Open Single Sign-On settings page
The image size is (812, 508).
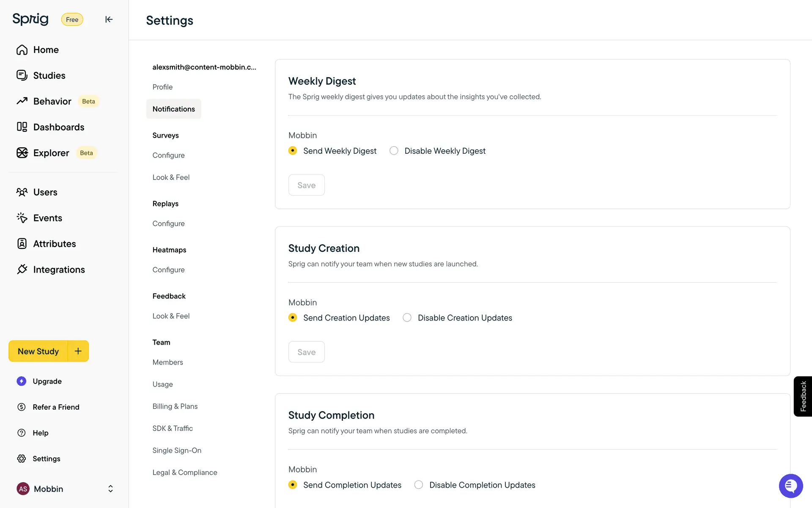coord(177,450)
